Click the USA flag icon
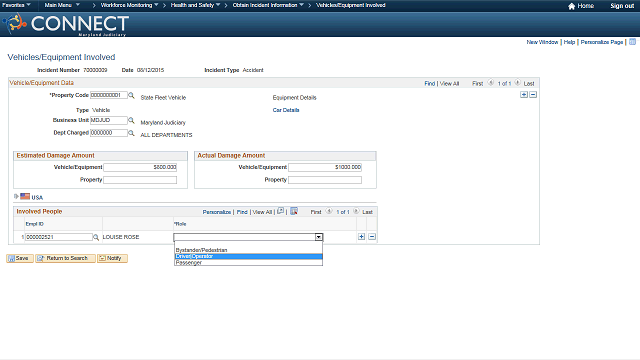Image resolution: width=640 pixels, height=360 pixels. click(x=25, y=196)
